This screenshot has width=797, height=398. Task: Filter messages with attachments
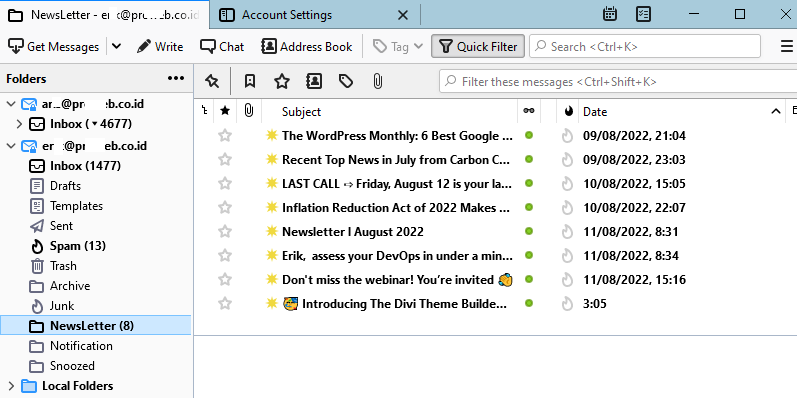(377, 81)
